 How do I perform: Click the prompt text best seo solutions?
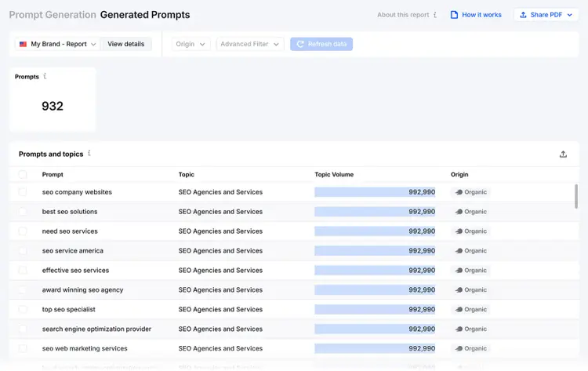pos(70,212)
